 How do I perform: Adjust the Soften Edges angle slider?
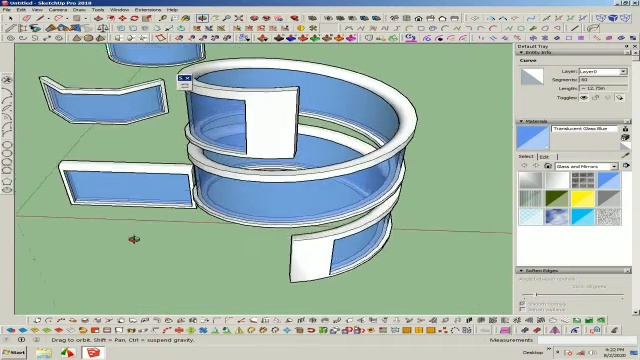[536, 294]
